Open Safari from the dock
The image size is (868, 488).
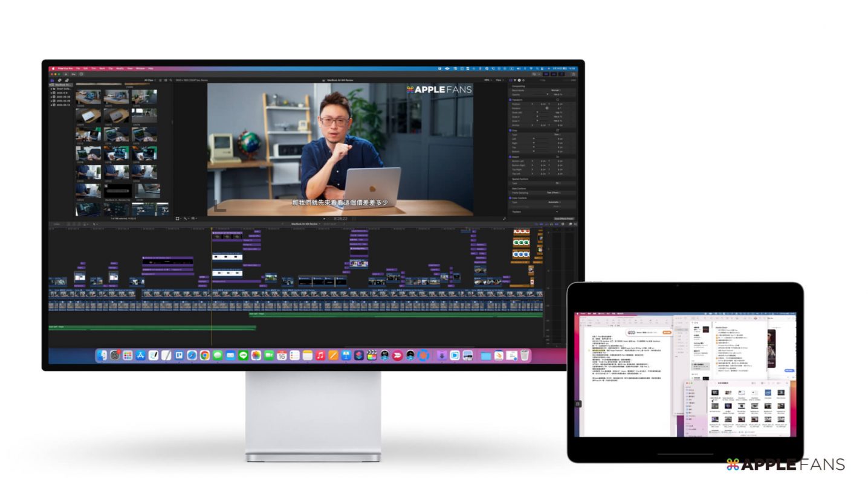pyautogui.click(x=192, y=356)
